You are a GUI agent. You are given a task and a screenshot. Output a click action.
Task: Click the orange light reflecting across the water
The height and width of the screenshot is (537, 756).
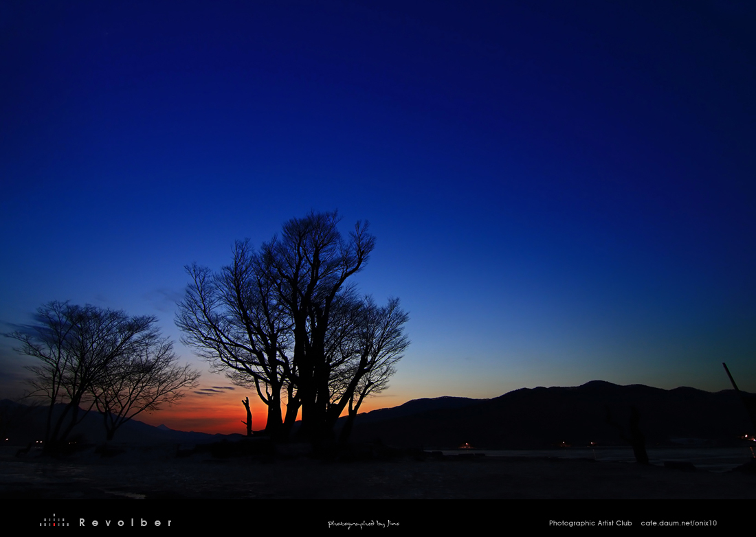(x=466, y=446)
